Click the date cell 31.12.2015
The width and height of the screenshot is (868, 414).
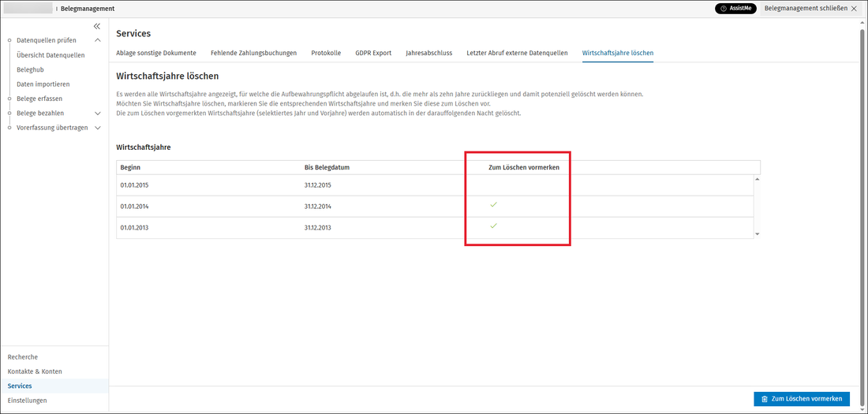pyautogui.click(x=318, y=185)
